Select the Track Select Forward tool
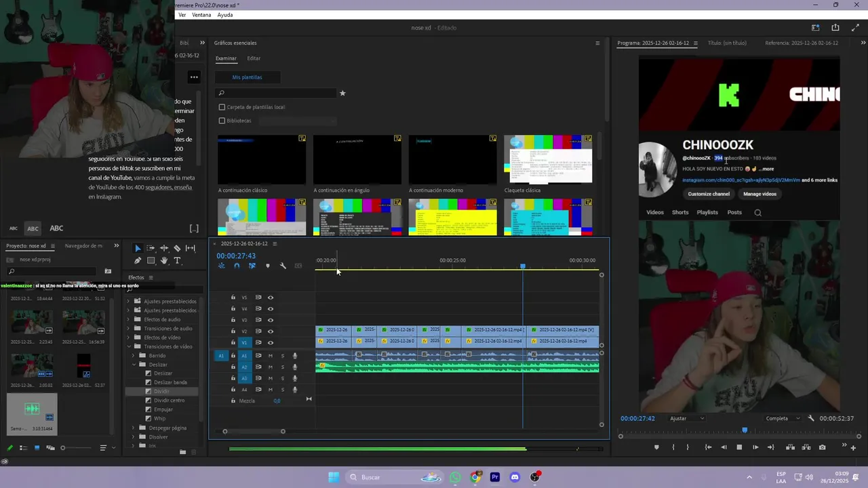This screenshot has height=488, width=868. tap(151, 248)
